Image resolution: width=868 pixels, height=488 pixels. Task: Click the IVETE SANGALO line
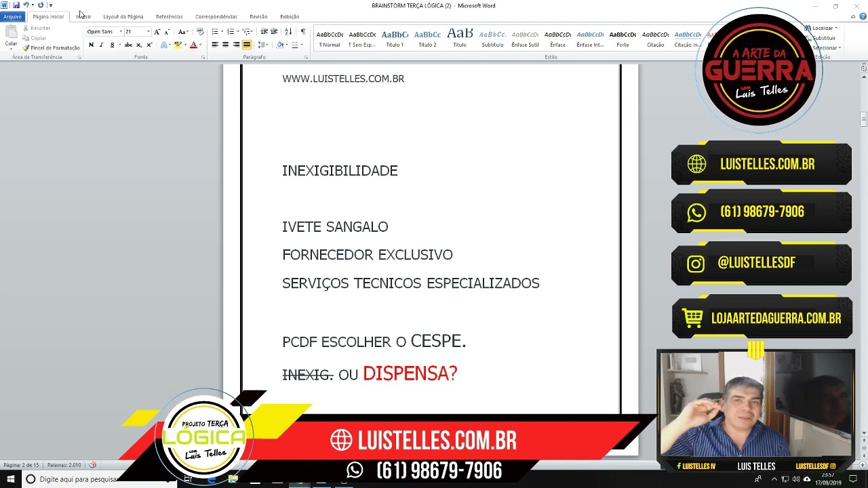click(x=335, y=227)
